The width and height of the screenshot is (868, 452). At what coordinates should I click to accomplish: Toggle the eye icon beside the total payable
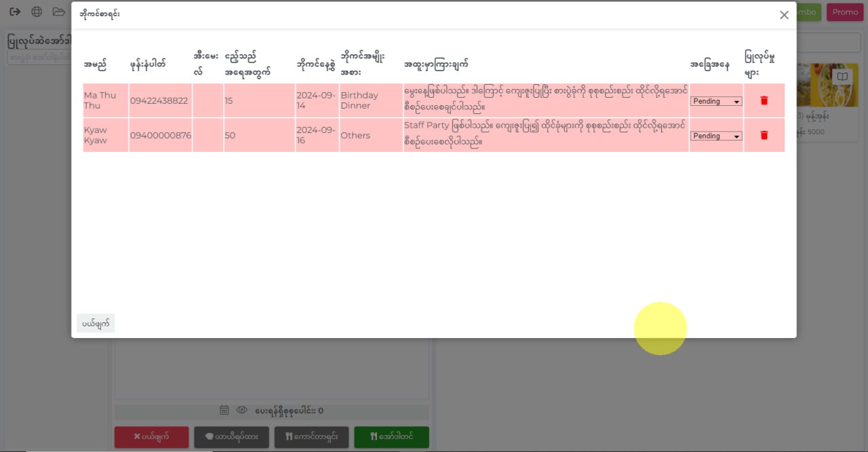pos(241,410)
